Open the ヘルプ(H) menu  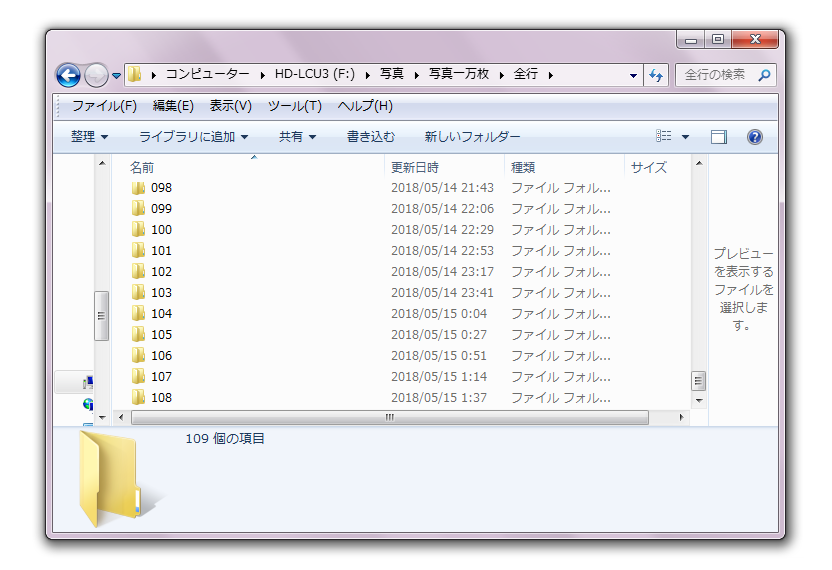coord(365,106)
